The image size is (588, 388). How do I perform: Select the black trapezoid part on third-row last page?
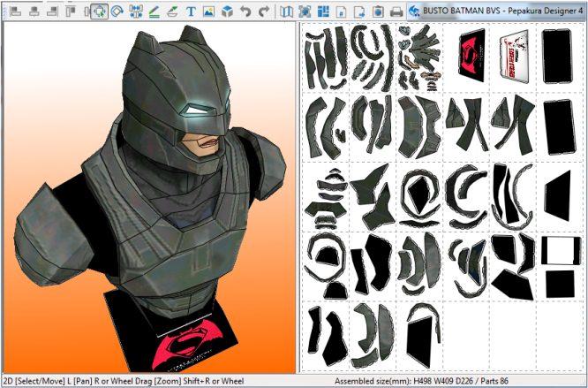tap(558, 195)
